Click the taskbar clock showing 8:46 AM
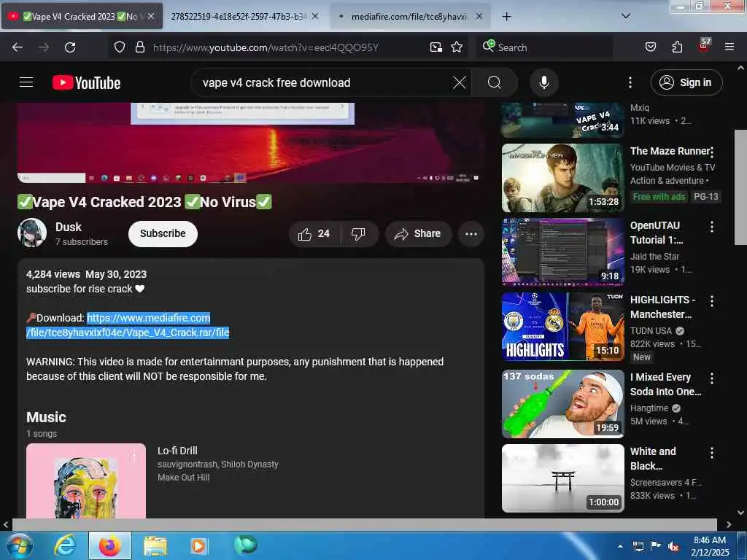 click(710, 546)
